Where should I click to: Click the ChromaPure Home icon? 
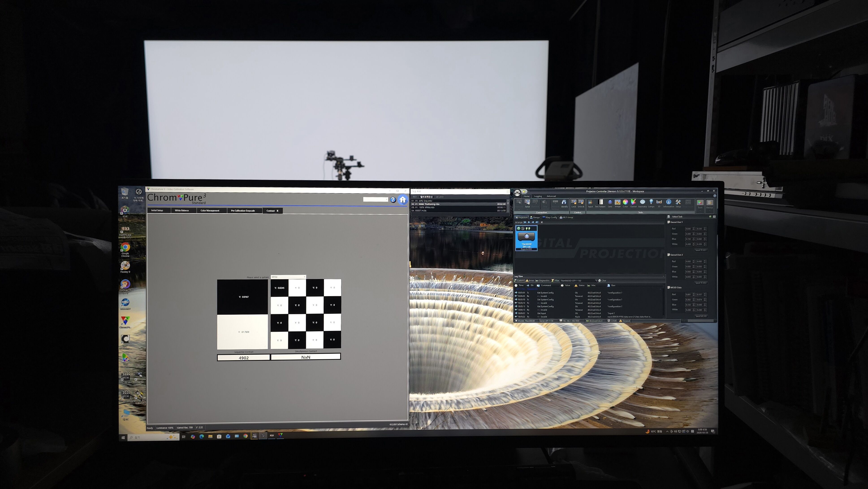402,200
